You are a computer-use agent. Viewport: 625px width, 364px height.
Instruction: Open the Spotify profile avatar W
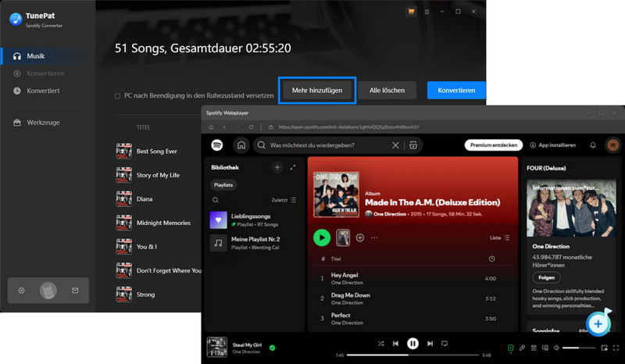(x=612, y=145)
